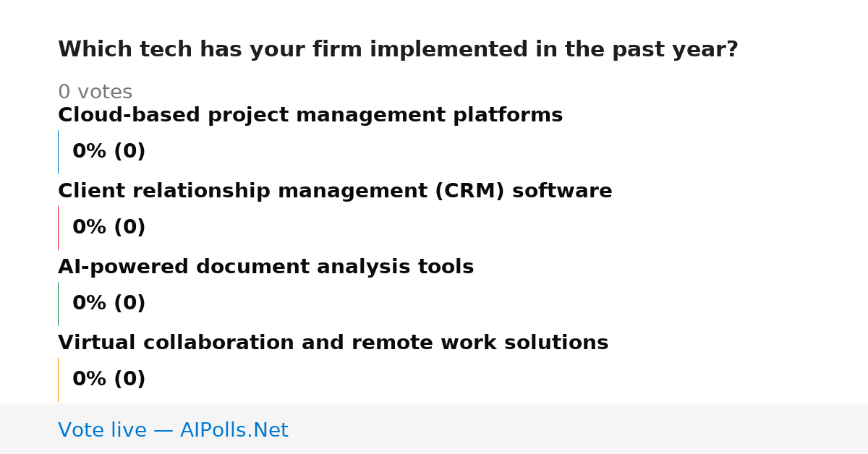
Task: Click the 0% (0) result under Cloud-based platforms
Action: (109, 152)
